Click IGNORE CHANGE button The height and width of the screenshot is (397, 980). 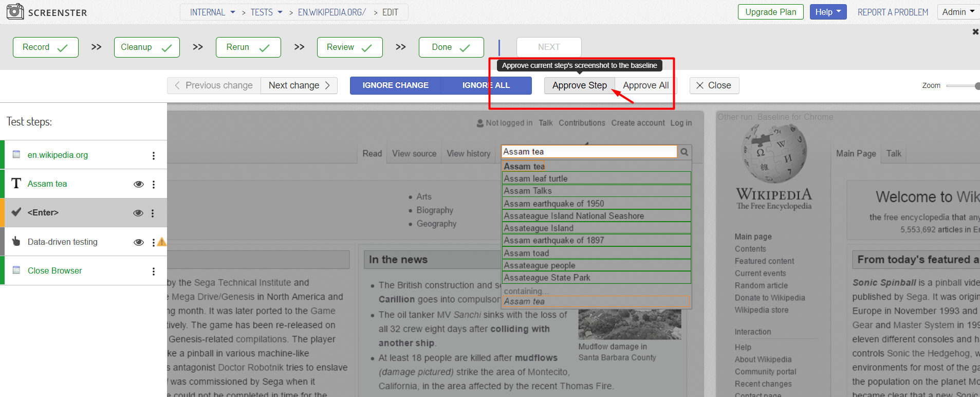395,85
